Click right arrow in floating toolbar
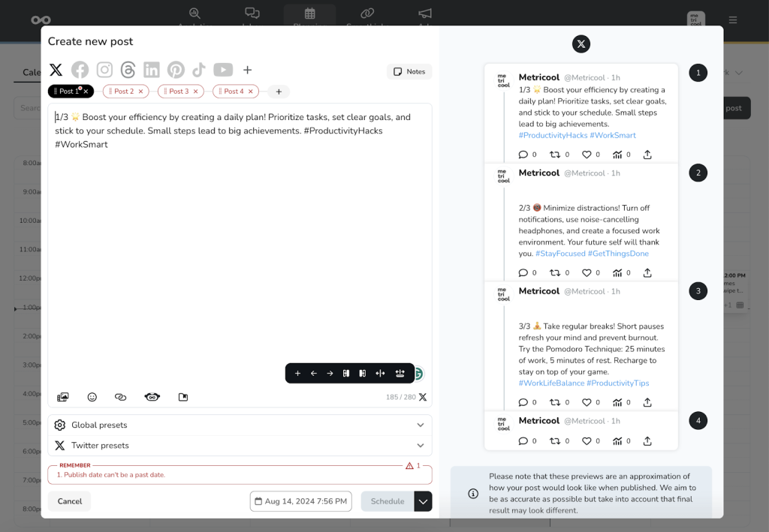Screen dimensions: 769x532 (330, 373)
